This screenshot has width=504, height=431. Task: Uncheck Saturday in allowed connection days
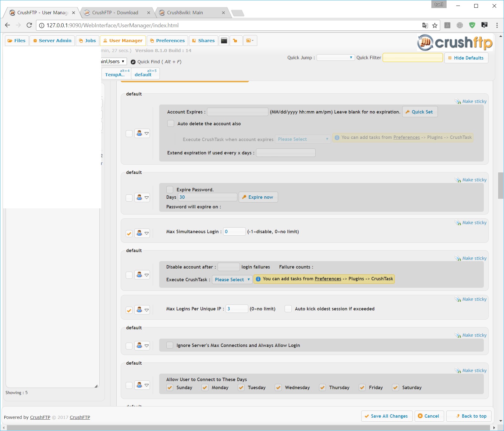tap(395, 388)
